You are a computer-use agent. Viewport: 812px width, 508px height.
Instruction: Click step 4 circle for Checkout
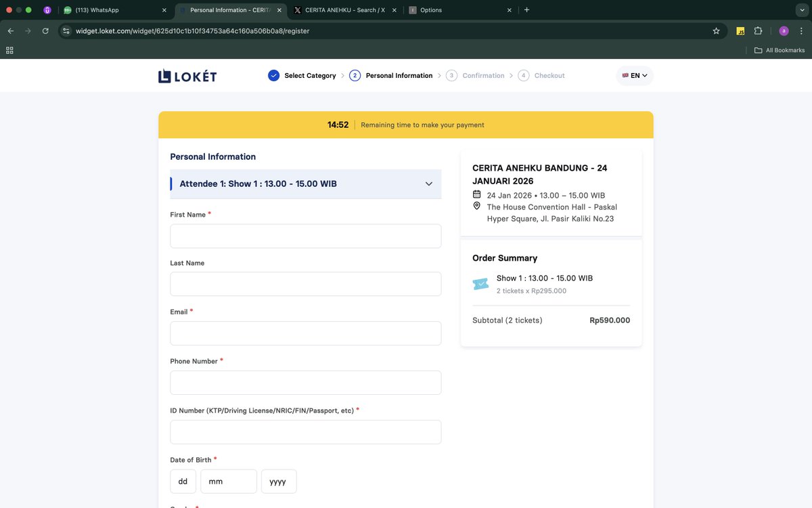tap(523, 76)
